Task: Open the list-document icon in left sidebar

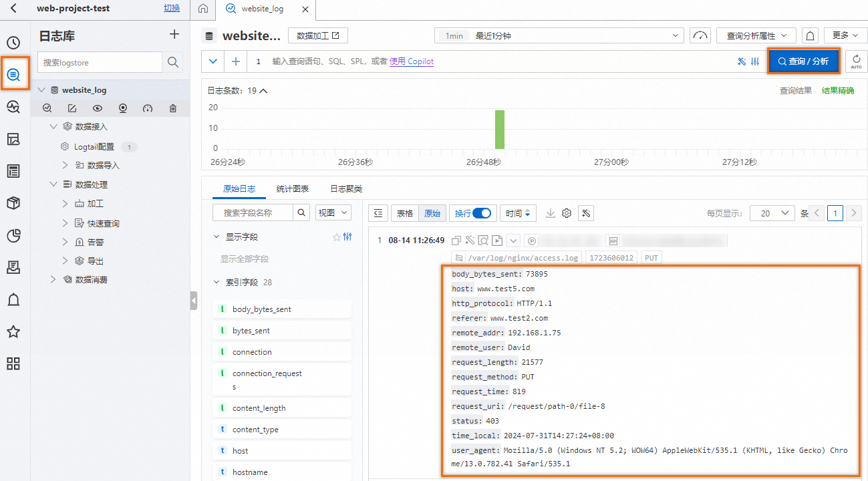Action: [x=13, y=171]
